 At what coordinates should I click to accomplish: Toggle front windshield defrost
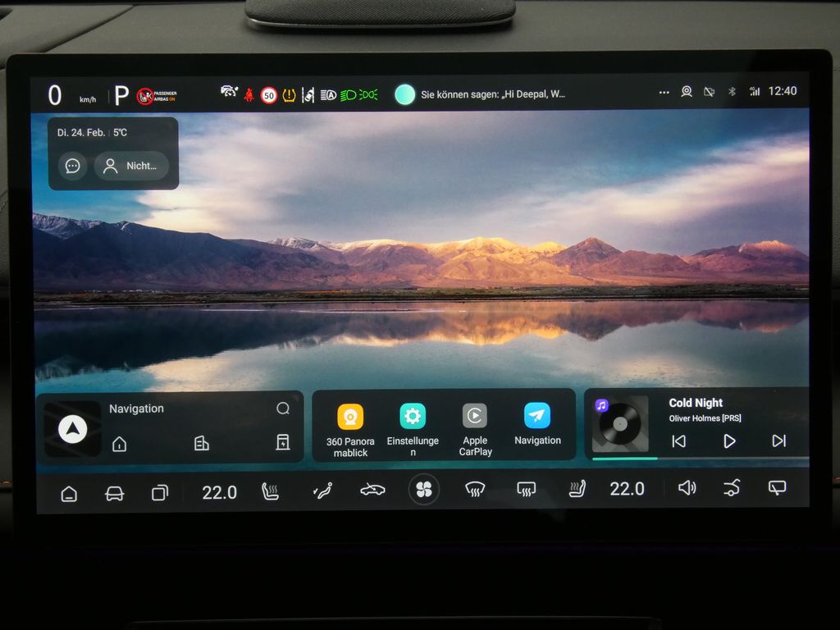pos(475,491)
